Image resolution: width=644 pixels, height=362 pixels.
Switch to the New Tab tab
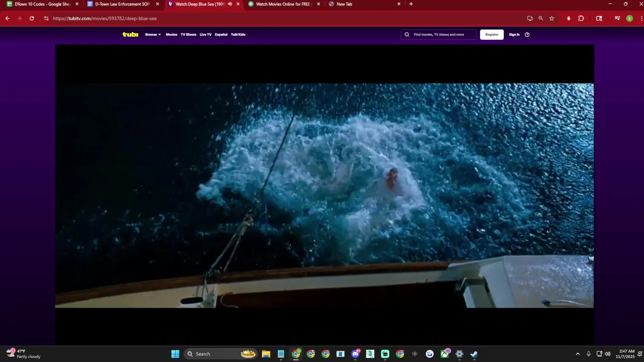coord(344,4)
